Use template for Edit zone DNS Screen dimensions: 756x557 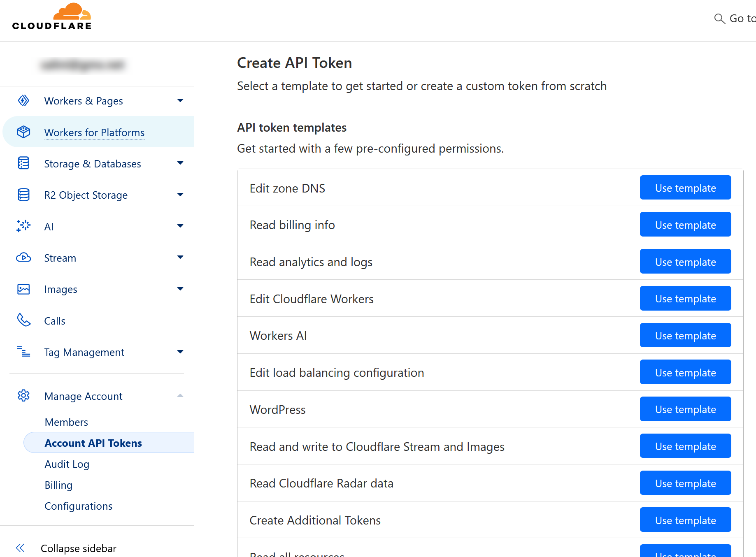(x=685, y=188)
